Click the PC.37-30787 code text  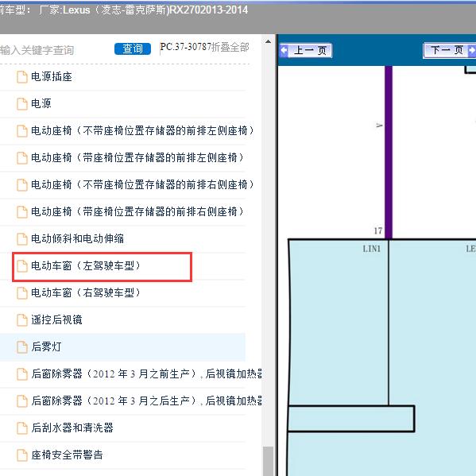click(185, 47)
